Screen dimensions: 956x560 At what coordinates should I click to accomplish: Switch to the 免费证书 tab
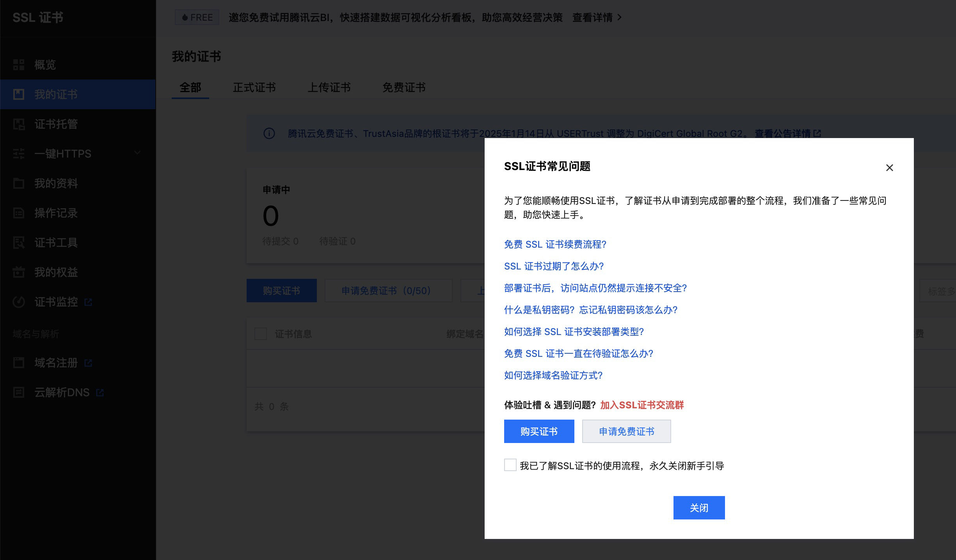[404, 87]
